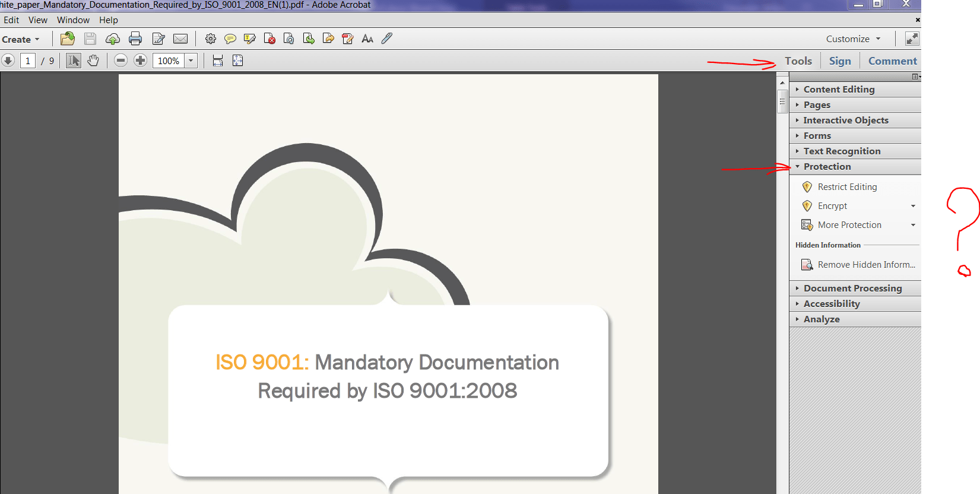The width and height of the screenshot is (980, 494).
Task: Click the cloud upload icon
Action: [113, 39]
